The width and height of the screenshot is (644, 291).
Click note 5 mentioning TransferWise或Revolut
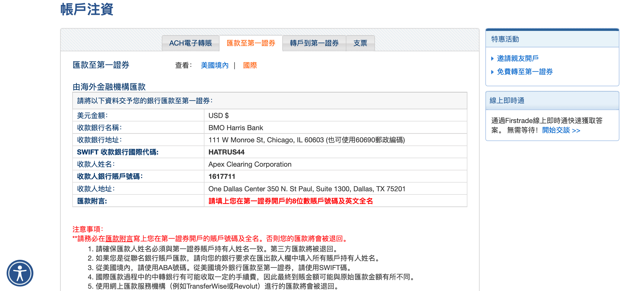point(213,286)
